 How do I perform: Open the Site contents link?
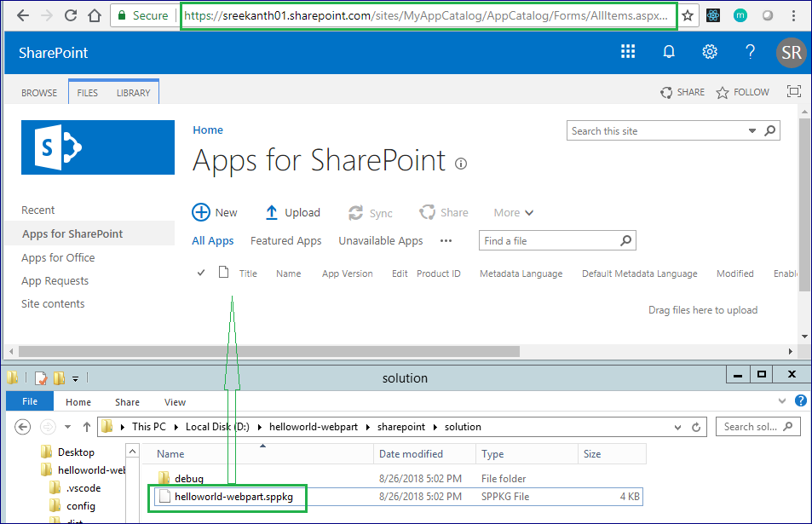tap(55, 303)
